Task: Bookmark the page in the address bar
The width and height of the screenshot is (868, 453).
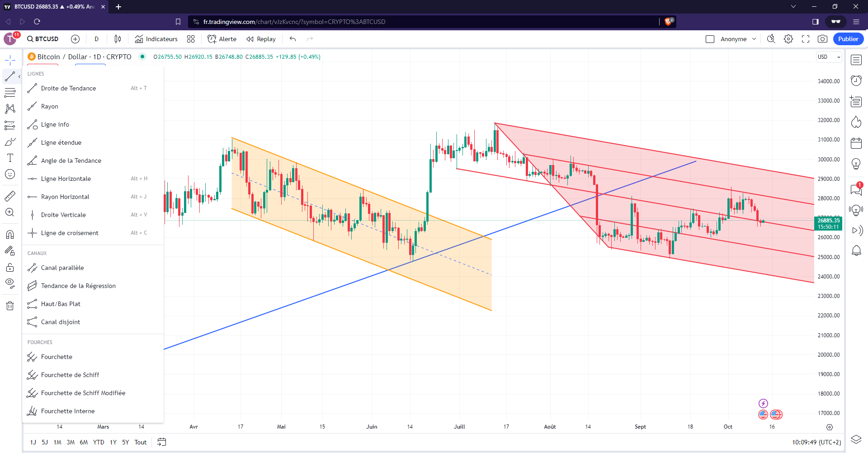Action: pyautogui.click(x=178, y=22)
